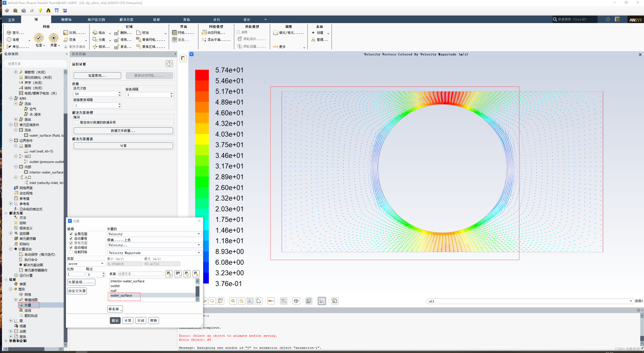Click the mesh Quality (质量) star icon
The width and height of the screenshot is (644, 353).
[x=53, y=38]
